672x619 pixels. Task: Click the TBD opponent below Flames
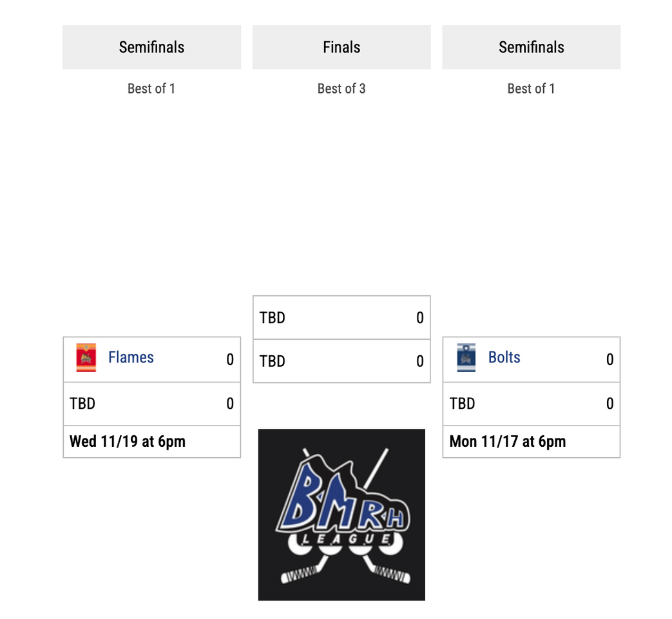[x=82, y=404]
